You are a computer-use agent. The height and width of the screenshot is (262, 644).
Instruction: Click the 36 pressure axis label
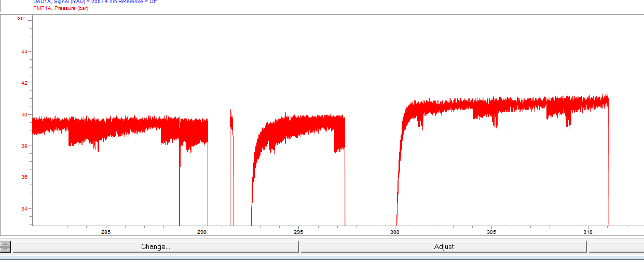point(24,177)
